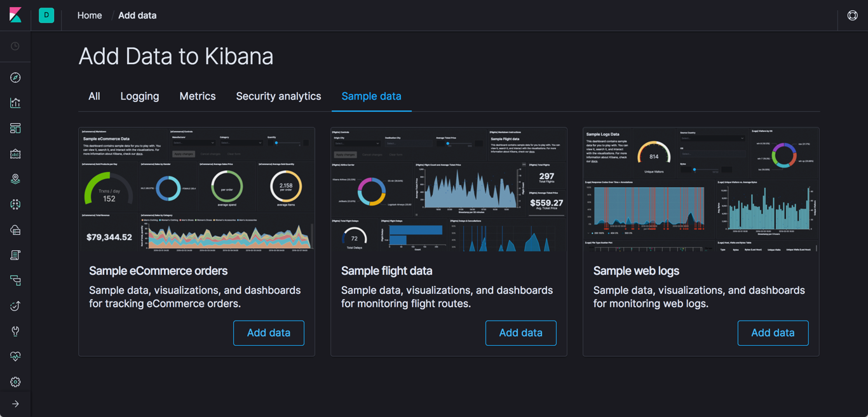This screenshot has height=417, width=868.
Task: Add data for Sample flight data
Action: [520, 333]
